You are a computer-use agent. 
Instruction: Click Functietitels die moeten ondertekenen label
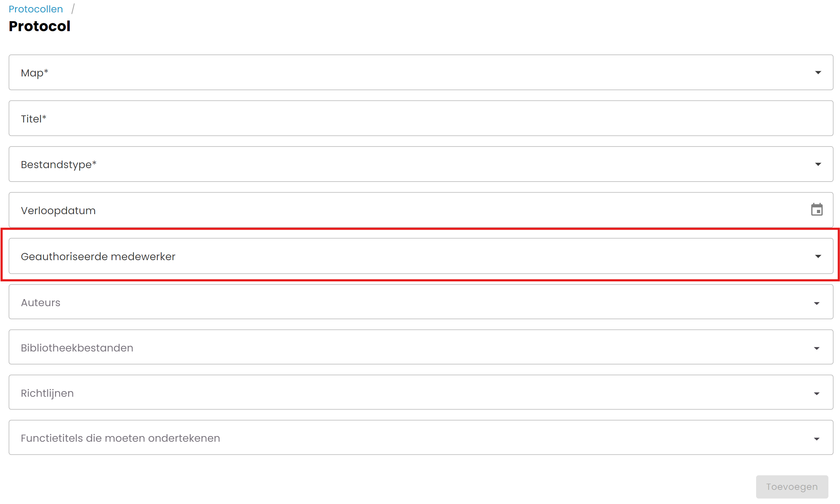click(x=120, y=438)
